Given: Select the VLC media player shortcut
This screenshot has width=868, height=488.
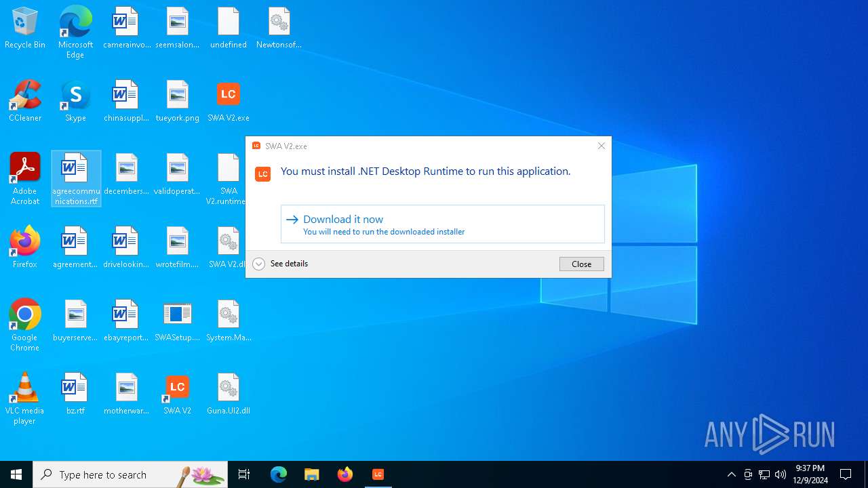Looking at the screenshot, I should click(25, 399).
